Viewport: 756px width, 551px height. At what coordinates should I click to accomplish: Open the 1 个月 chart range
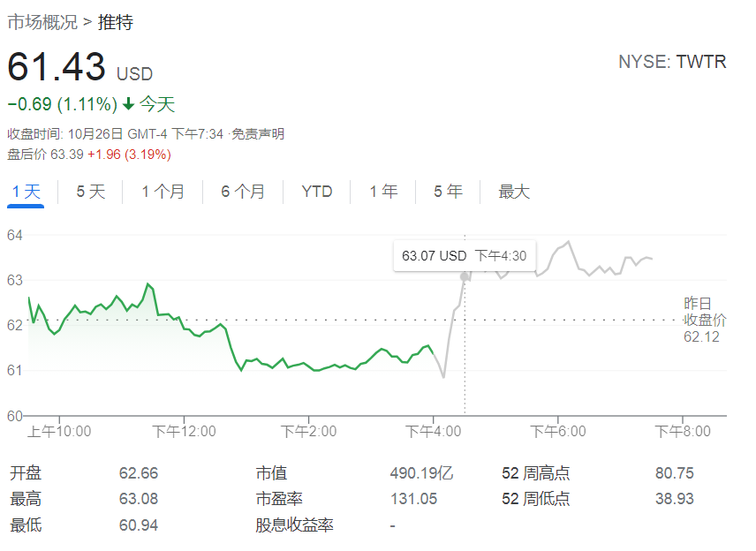163,192
